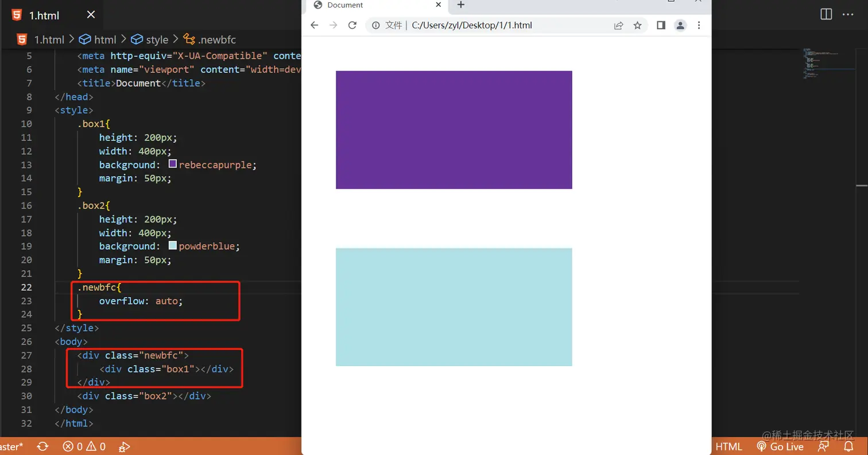Viewport: 868px width, 455px height.
Task: Click line number 30
Action: point(26,396)
